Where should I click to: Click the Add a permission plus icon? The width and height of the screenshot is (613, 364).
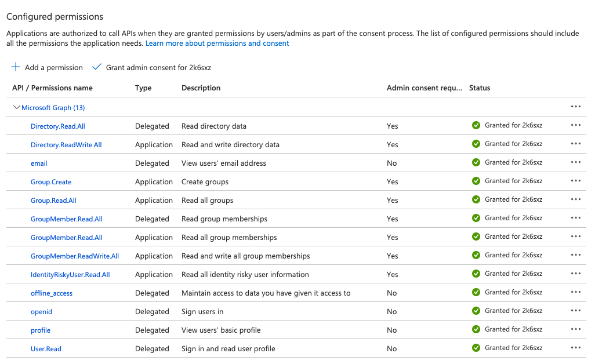point(15,67)
